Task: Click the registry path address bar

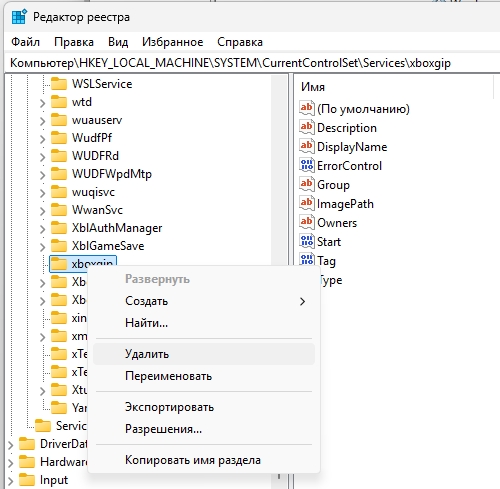Action: click(252, 63)
